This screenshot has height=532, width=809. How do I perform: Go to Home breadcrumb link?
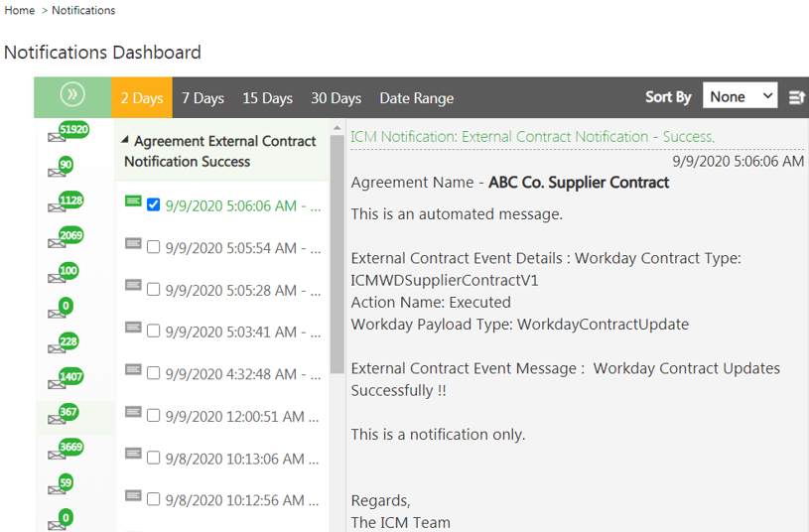tap(20, 10)
